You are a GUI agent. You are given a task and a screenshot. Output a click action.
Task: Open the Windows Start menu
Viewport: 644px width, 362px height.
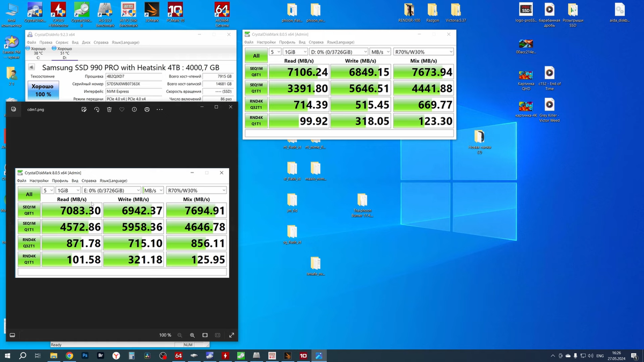[x=8, y=356]
